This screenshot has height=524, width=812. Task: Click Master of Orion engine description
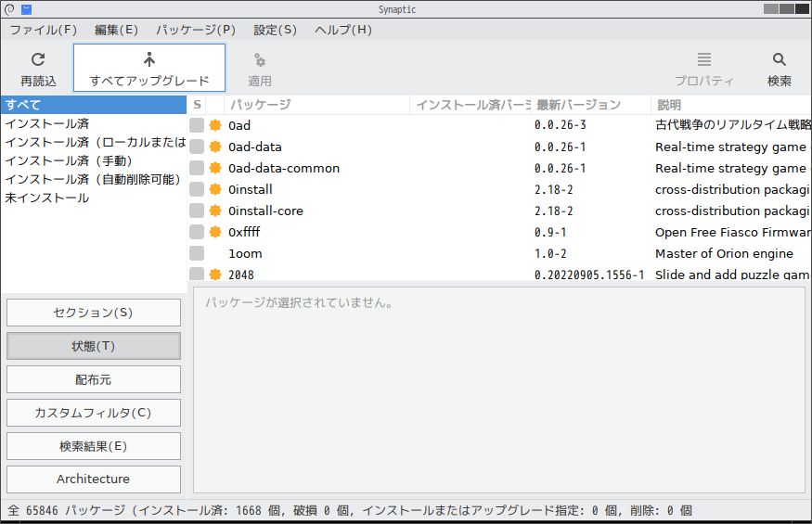coord(724,254)
